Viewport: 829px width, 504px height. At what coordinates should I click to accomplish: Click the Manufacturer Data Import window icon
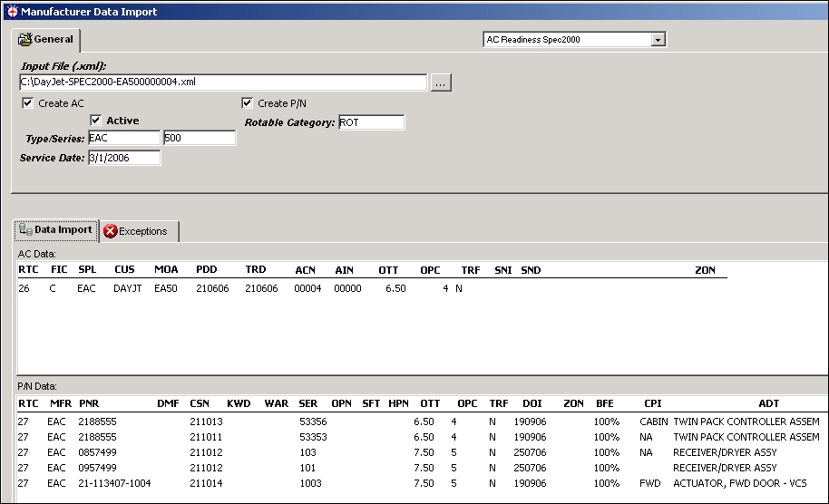[12, 11]
